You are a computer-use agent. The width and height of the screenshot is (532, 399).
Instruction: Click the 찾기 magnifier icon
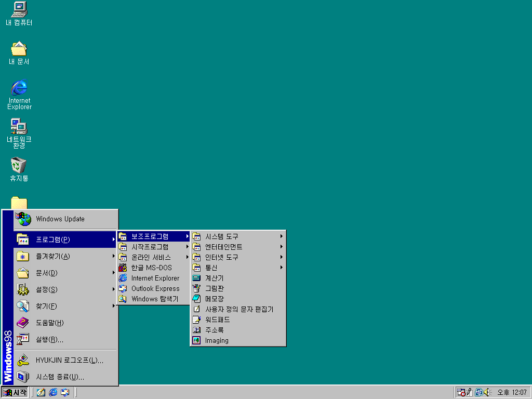click(x=23, y=306)
